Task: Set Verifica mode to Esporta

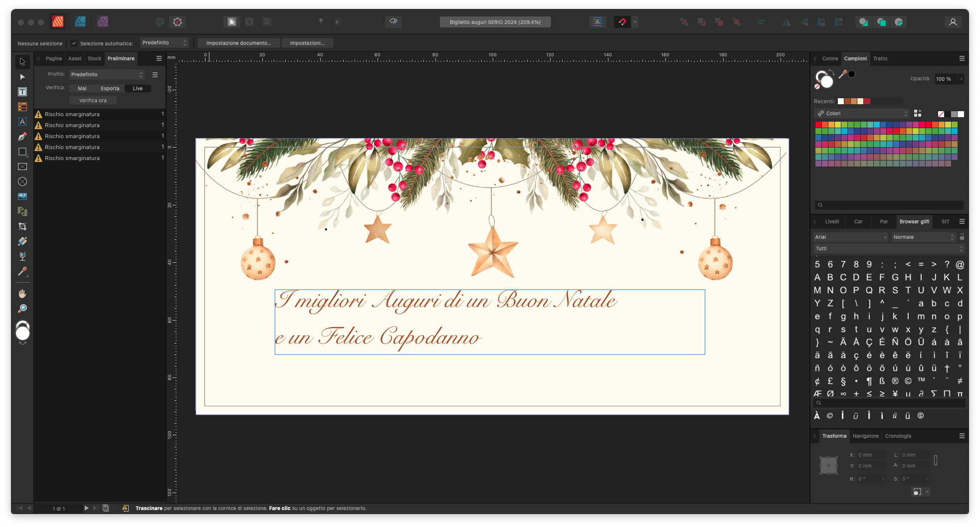Action: click(x=110, y=88)
